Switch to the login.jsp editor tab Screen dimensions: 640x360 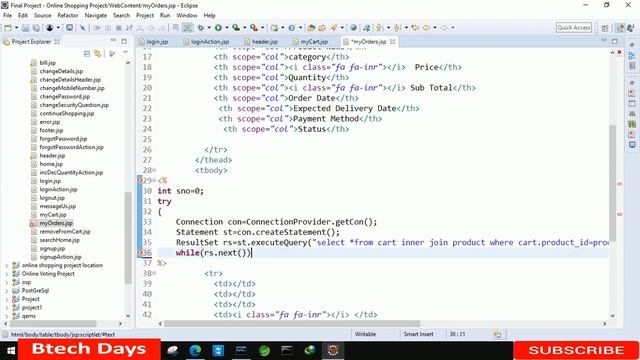[153, 42]
